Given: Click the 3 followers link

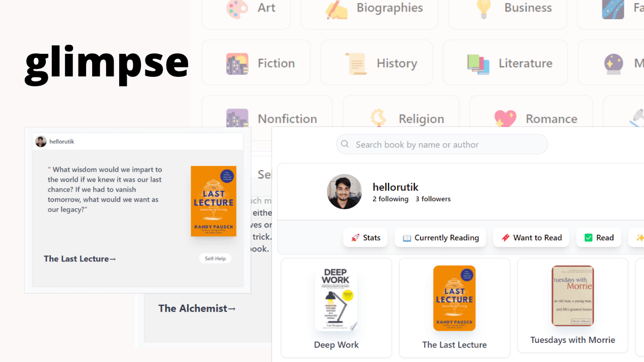Looking at the screenshot, I should pyautogui.click(x=433, y=199).
